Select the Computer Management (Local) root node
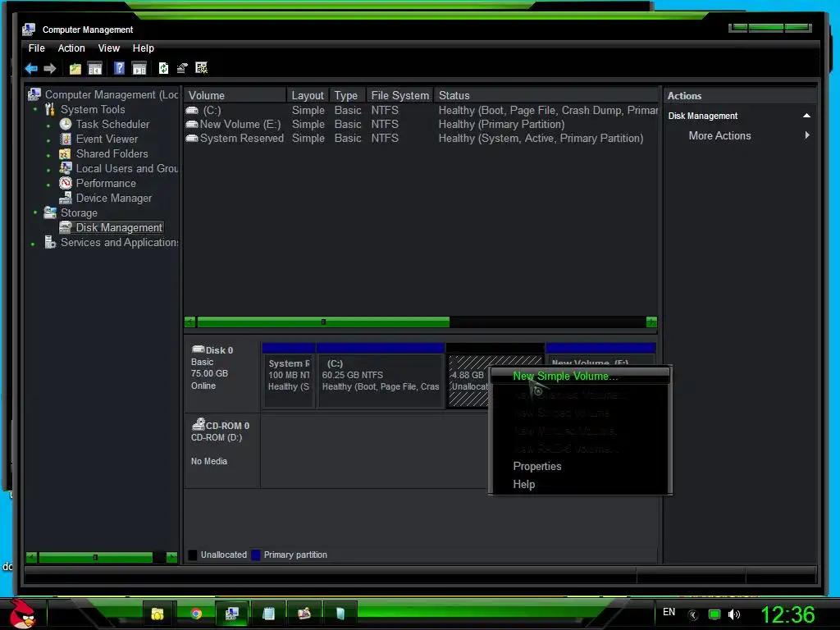The width and height of the screenshot is (840, 630). (112, 95)
